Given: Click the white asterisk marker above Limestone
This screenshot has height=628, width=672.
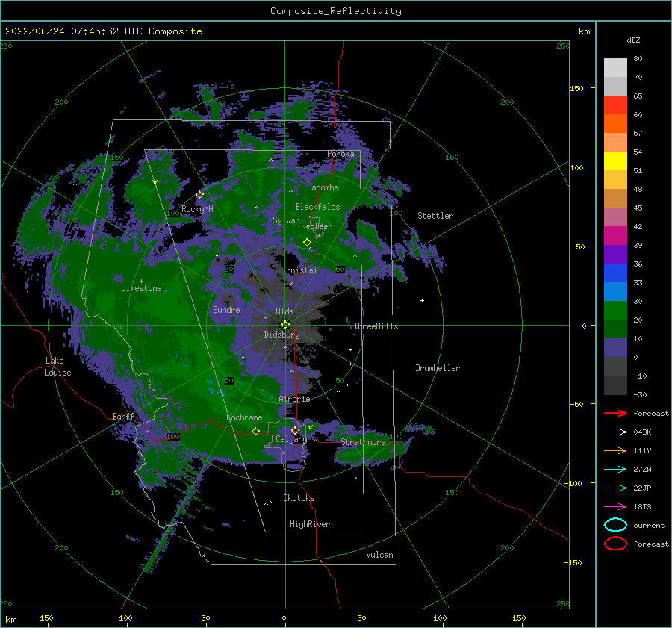Looking at the screenshot, I should pyautogui.click(x=141, y=282).
